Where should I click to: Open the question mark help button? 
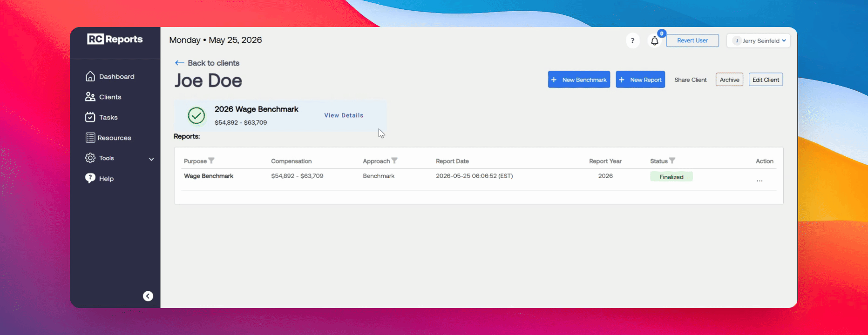coord(632,40)
